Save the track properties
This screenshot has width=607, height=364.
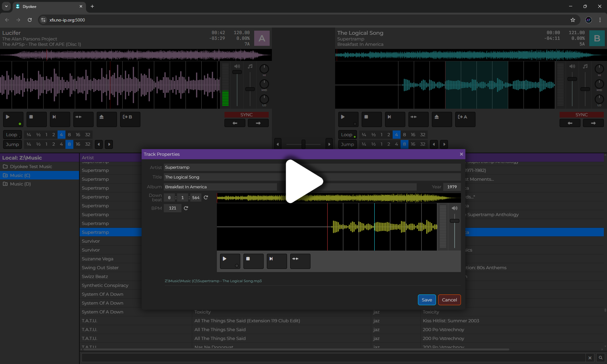[x=426, y=300]
